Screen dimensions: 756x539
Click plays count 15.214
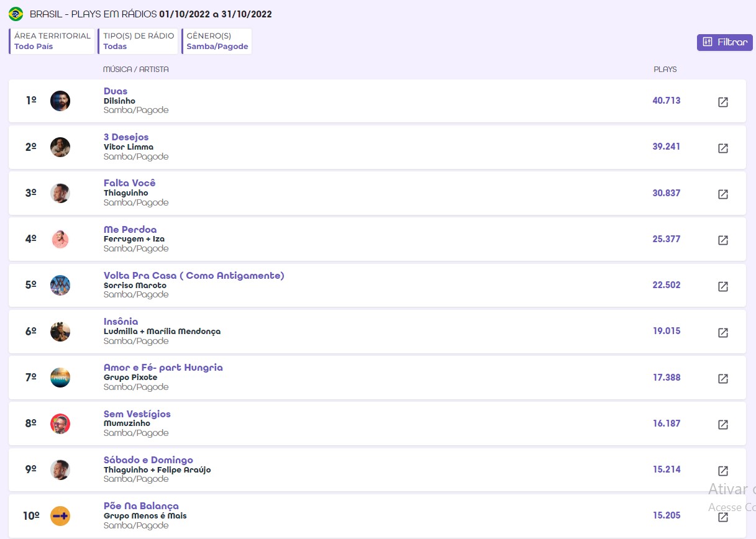[x=667, y=469]
